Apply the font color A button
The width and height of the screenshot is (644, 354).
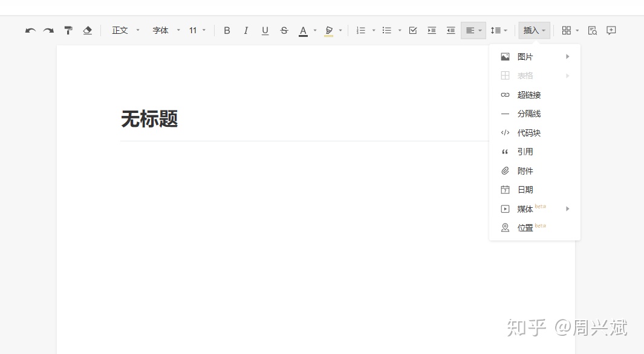click(x=303, y=31)
